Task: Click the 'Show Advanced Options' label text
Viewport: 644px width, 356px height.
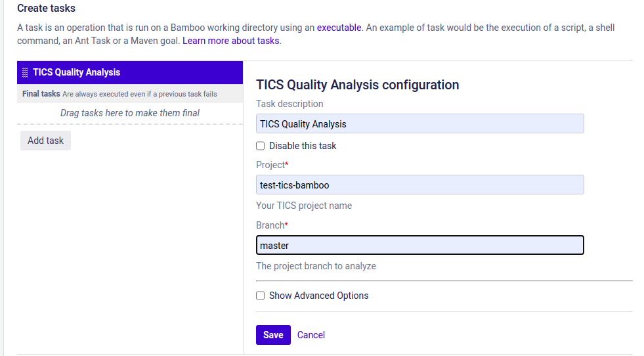Action: [318, 296]
